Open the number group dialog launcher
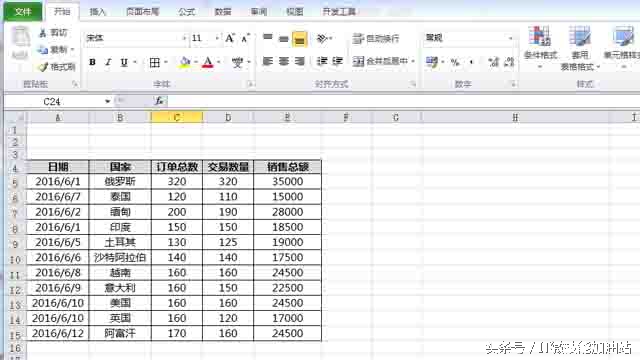Image resolution: width=640 pixels, height=360 pixels. (x=513, y=84)
